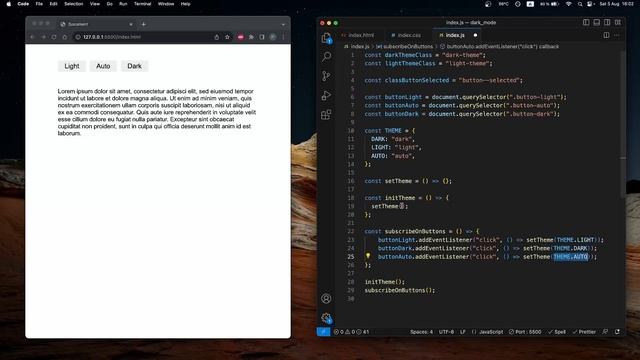Open the Manage gear menu
The height and width of the screenshot is (360, 640).
coord(326,318)
